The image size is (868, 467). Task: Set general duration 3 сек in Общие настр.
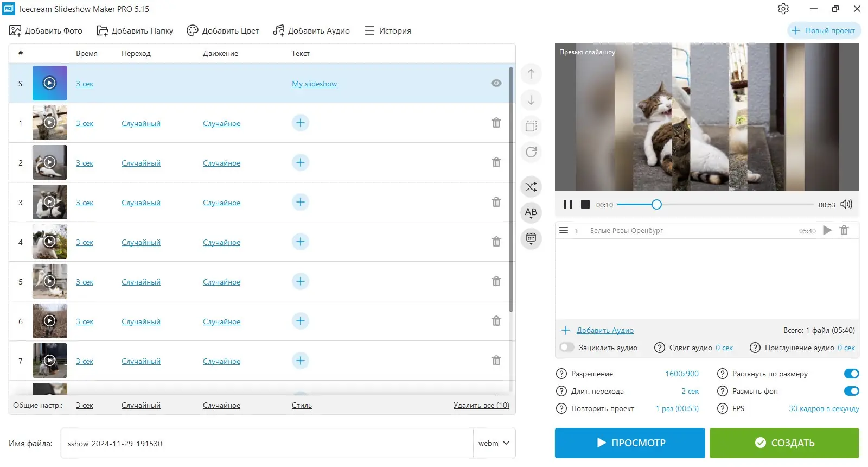(x=85, y=406)
